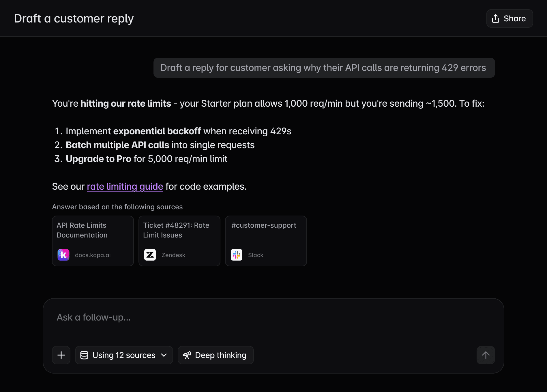The width and height of the screenshot is (547, 392).
Task: Click the Draft a customer reply title
Action: click(74, 18)
